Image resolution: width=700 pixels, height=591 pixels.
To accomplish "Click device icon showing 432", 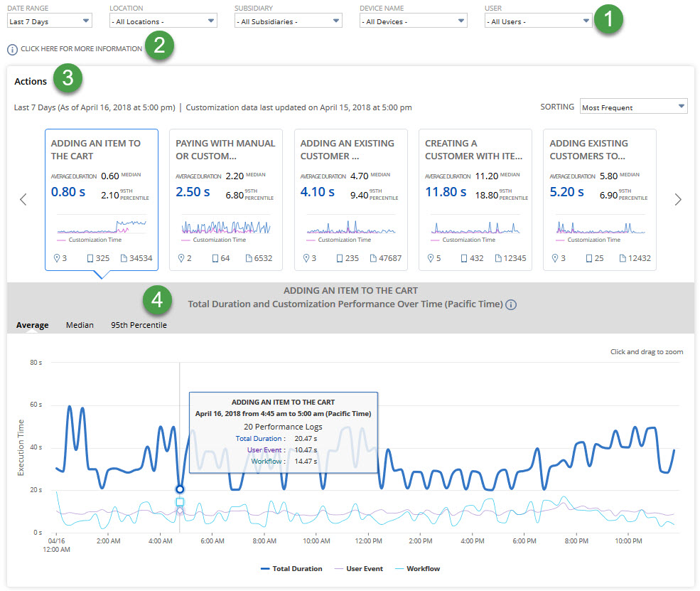I will click(x=464, y=258).
